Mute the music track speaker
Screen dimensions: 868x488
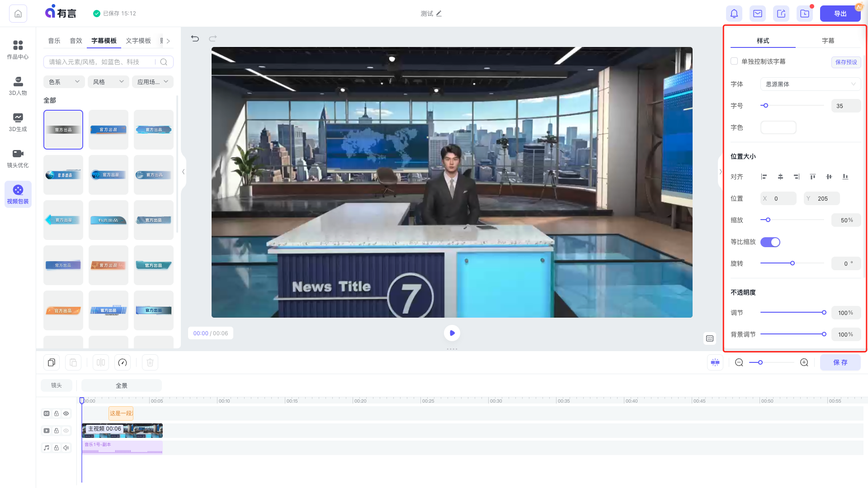[x=66, y=448]
